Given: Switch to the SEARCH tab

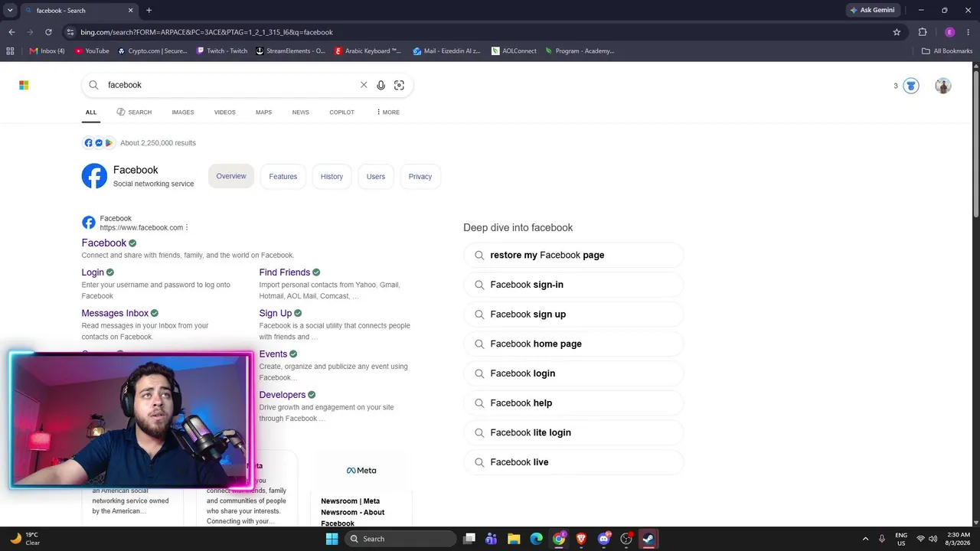Looking at the screenshot, I should [x=134, y=112].
